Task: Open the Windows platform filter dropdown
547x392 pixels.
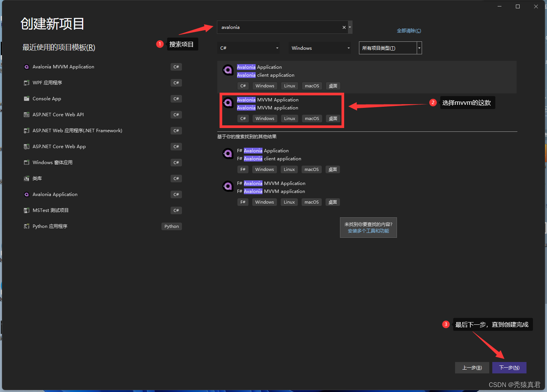Action: (320, 48)
